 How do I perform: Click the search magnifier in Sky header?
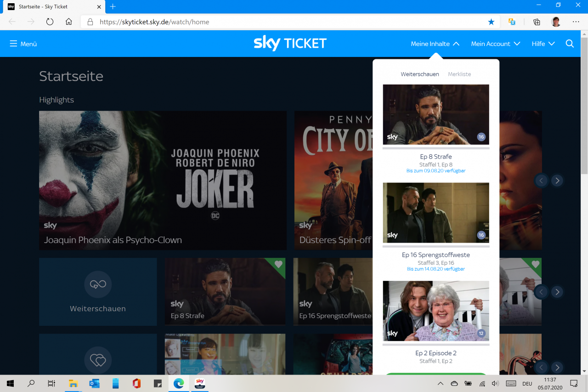pos(570,44)
